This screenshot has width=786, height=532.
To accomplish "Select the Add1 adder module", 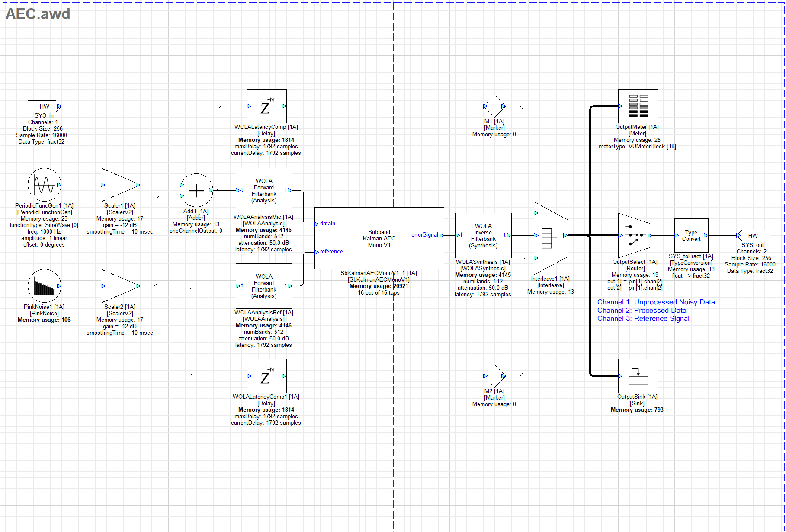I will coord(196,190).
